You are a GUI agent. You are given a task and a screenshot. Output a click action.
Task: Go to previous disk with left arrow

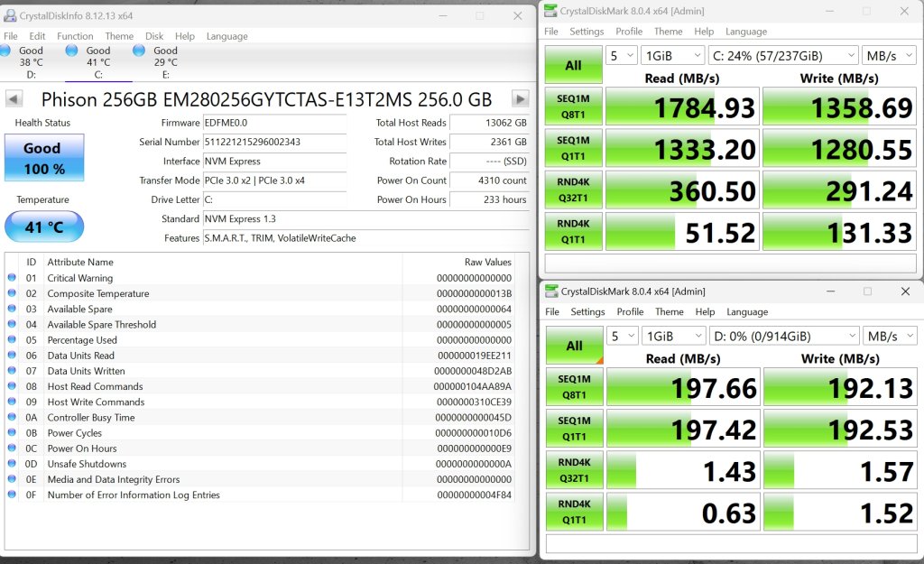(14, 98)
